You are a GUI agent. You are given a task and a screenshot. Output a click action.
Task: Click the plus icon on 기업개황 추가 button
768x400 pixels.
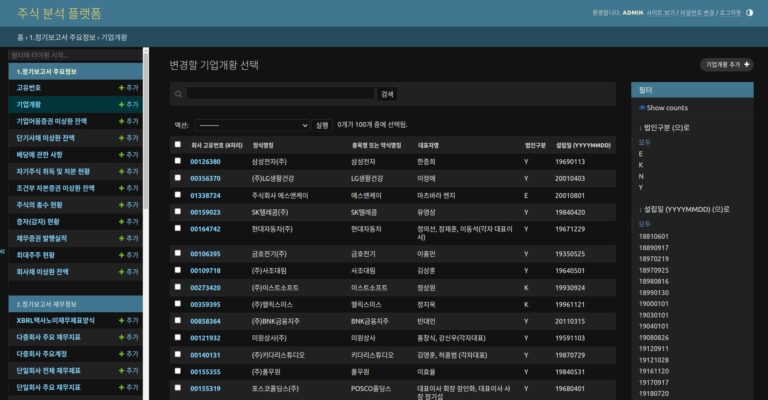click(747, 64)
